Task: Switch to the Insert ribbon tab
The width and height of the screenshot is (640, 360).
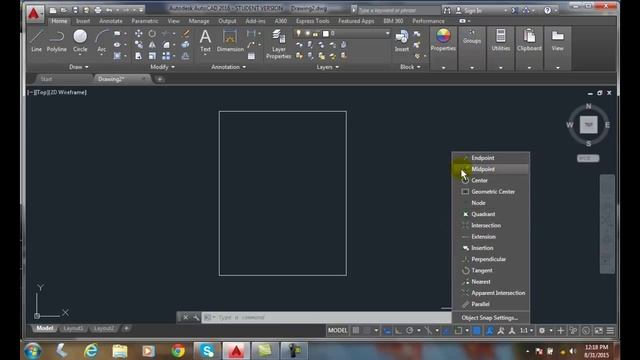Action: (83, 21)
